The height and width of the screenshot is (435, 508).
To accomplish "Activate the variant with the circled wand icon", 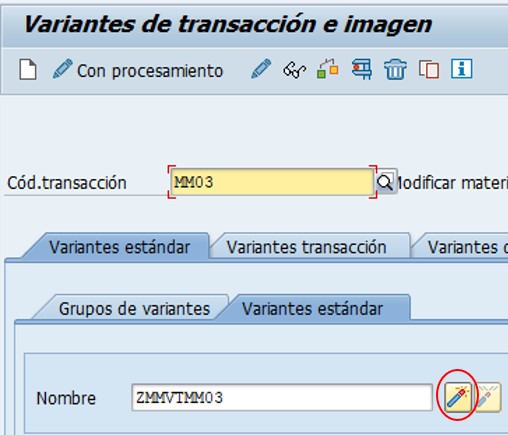I will coord(458,397).
